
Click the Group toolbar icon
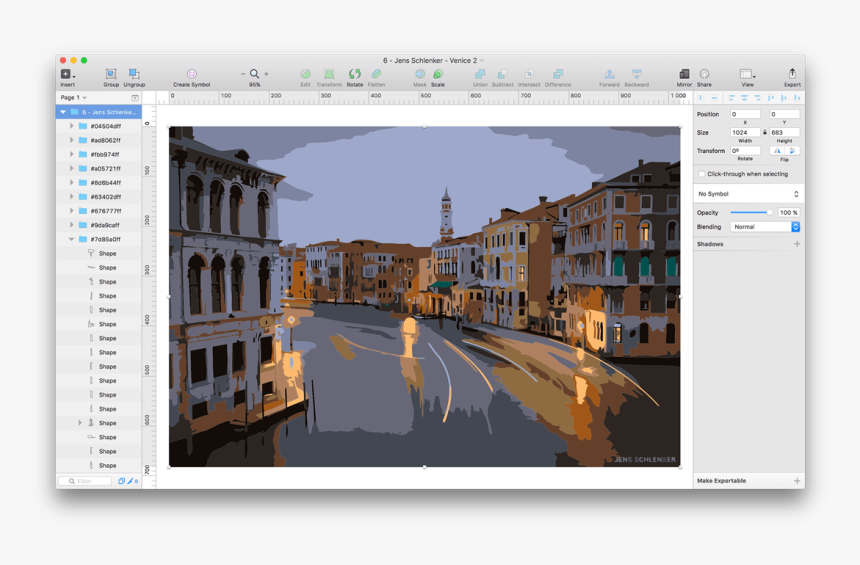111,74
